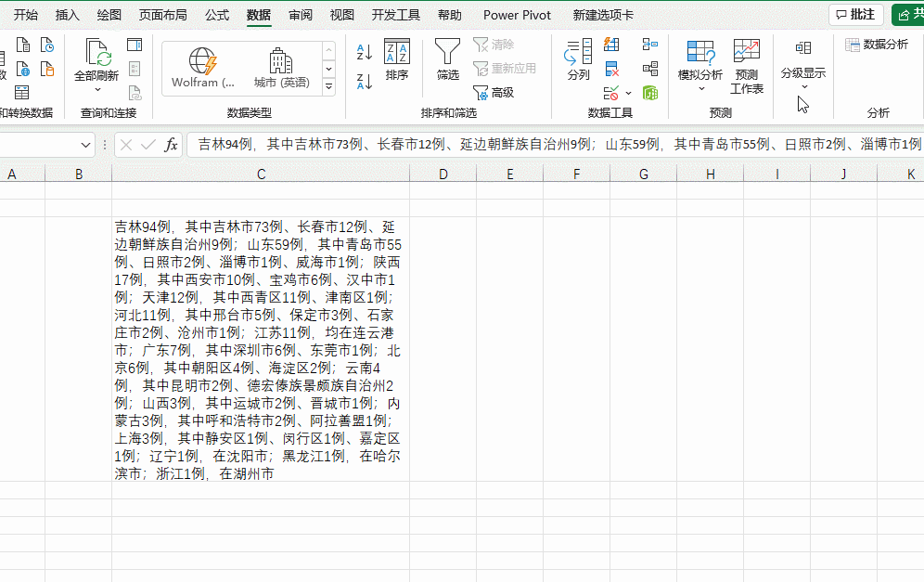Open the 分级显示 outline dropdown
Screen dimensions: 924x582
[803, 86]
